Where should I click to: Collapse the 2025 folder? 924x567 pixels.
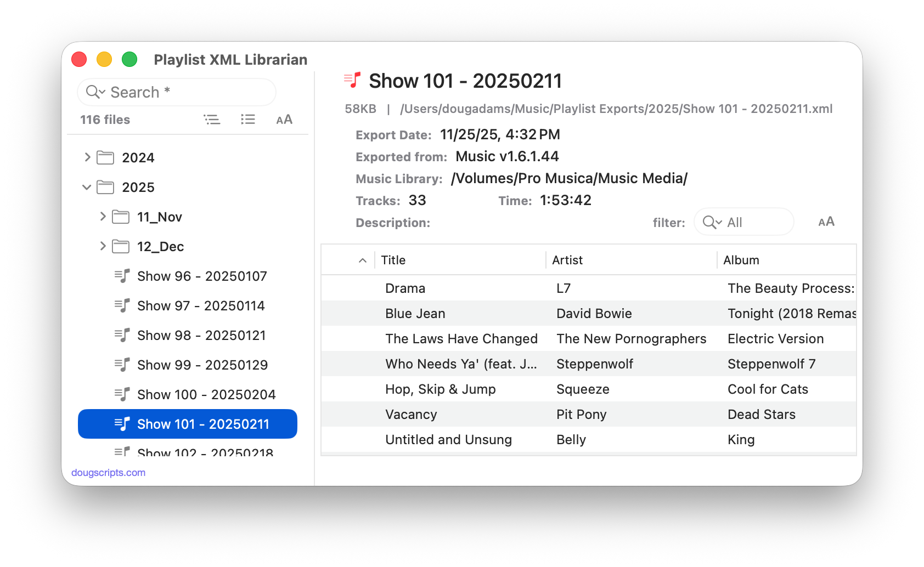point(87,188)
